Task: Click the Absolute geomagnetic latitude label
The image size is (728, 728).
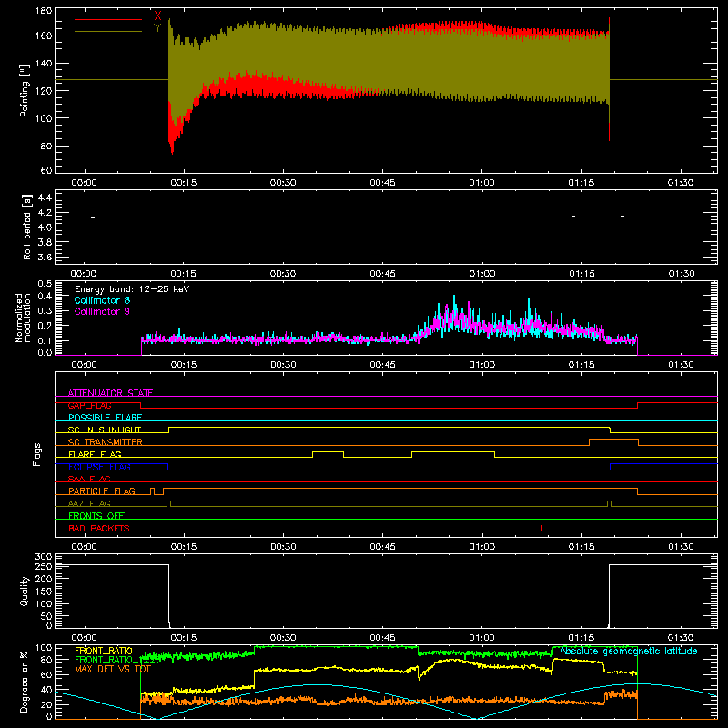Action: (x=629, y=651)
